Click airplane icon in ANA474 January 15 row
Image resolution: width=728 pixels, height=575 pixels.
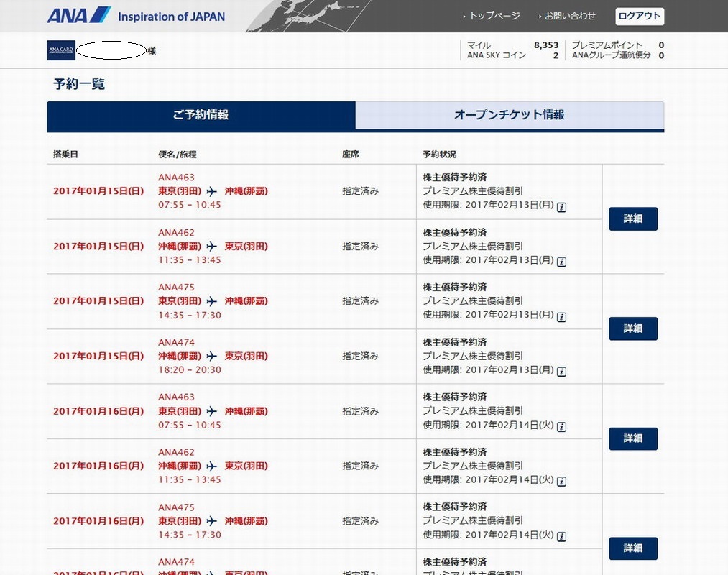[212, 356]
